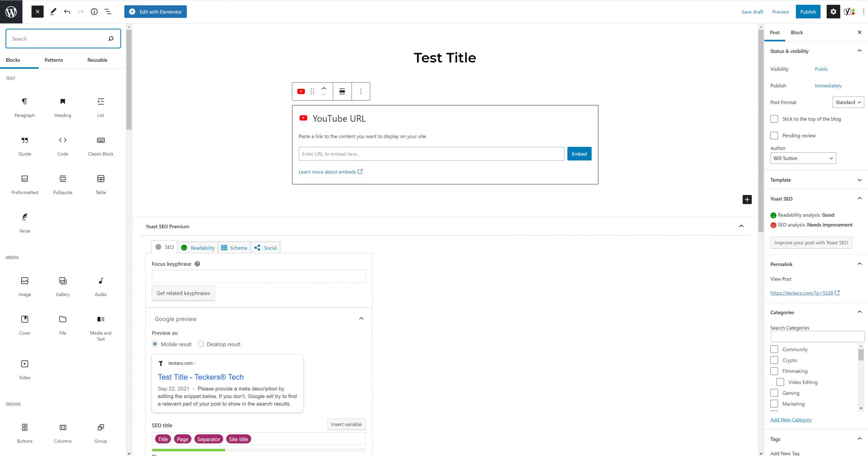Insert a List block
Viewport: 868px width, 456px height.
101,107
